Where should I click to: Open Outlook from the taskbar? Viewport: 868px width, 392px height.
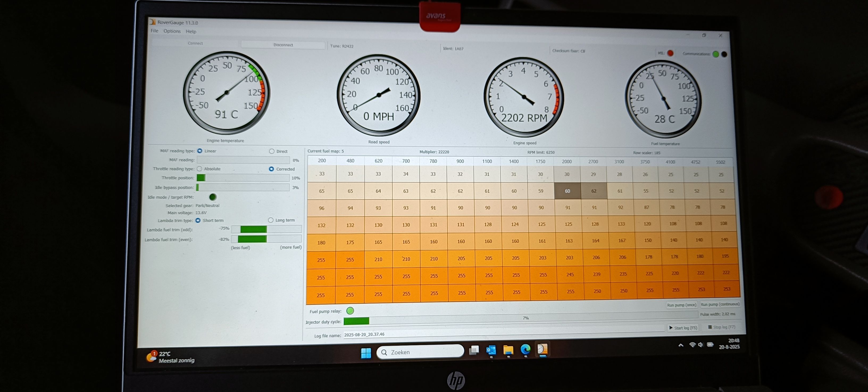[x=491, y=350]
